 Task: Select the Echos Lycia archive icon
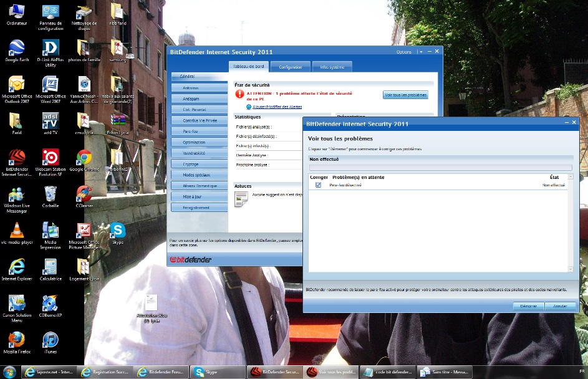tap(118, 123)
